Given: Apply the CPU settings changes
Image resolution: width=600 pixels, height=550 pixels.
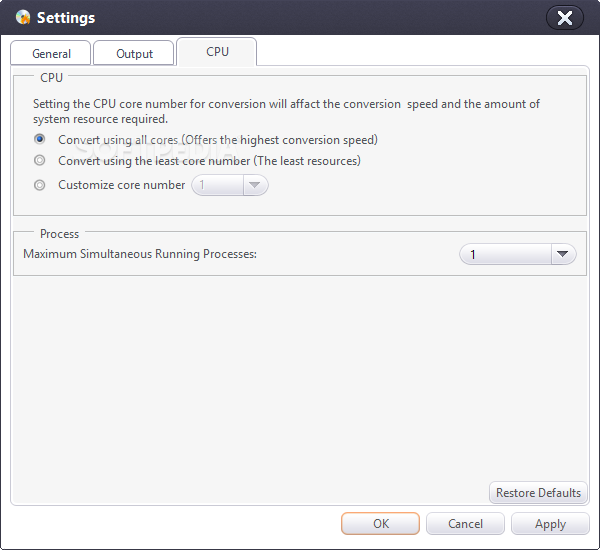Looking at the screenshot, I should [550, 523].
